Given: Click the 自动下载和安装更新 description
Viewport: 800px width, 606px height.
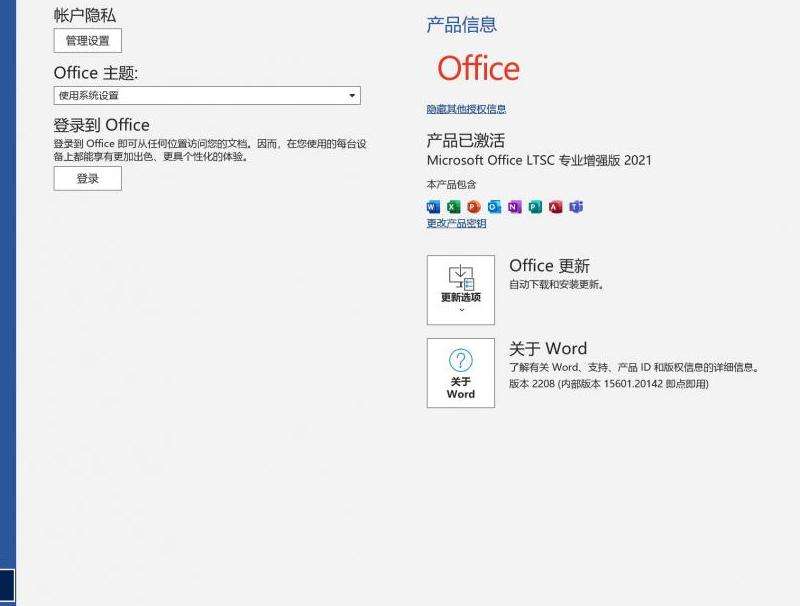Looking at the screenshot, I should point(557,284).
